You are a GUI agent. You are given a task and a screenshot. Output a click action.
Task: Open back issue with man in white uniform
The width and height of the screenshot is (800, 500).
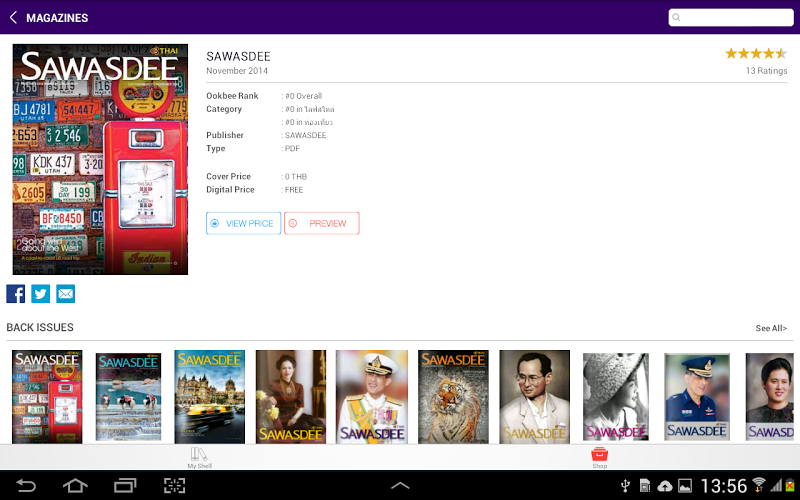pyautogui.click(x=372, y=396)
